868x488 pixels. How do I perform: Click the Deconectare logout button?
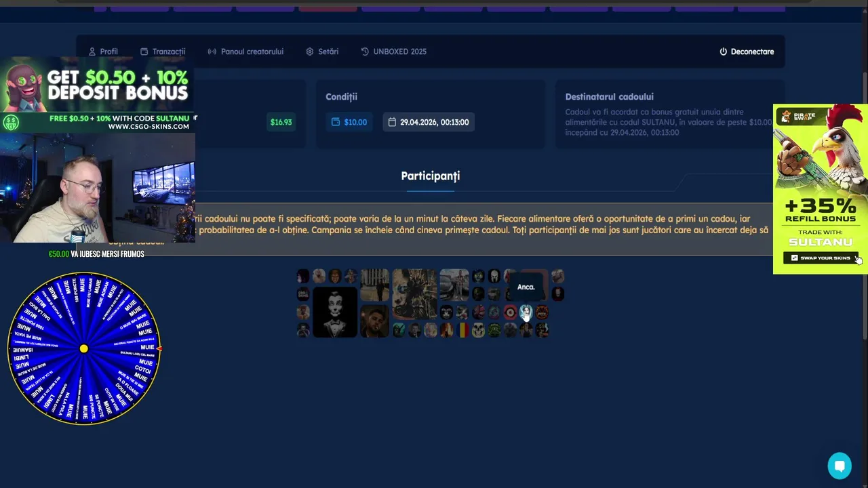[747, 52]
